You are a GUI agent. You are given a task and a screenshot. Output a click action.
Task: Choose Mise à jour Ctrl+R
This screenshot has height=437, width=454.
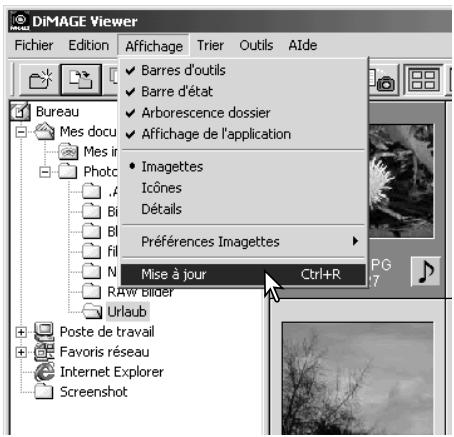click(x=243, y=274)
